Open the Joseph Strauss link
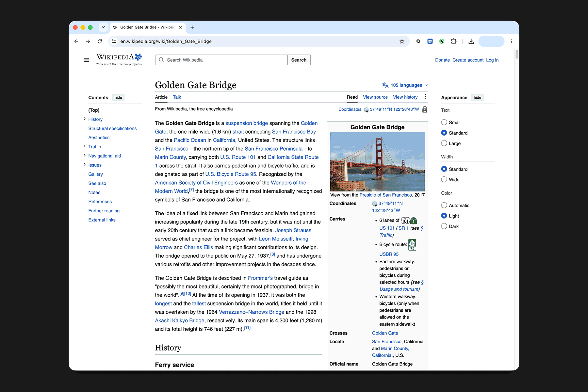This screenshot has height=392, width=588. pyautogui.click(x=293, y=230)
